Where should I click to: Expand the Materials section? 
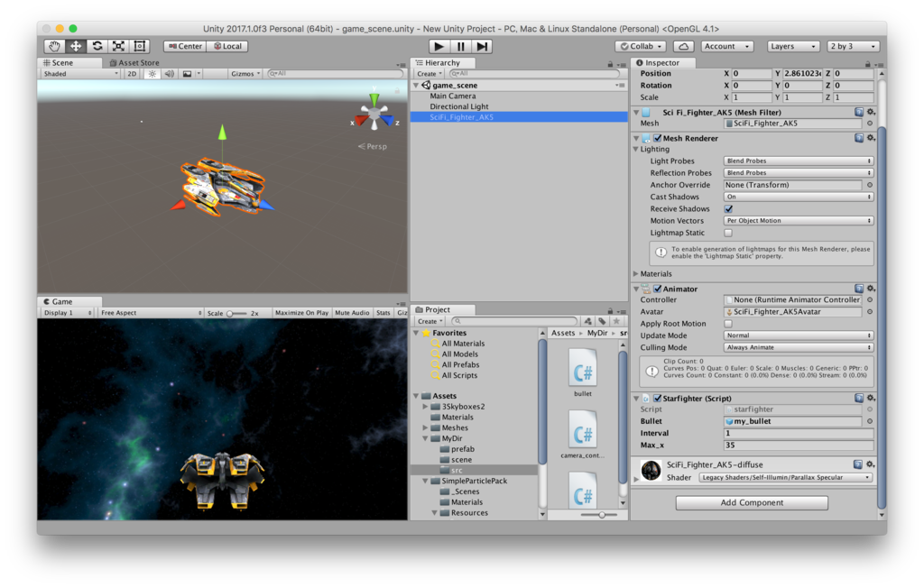pyautogui.click(x=636, y=274)
